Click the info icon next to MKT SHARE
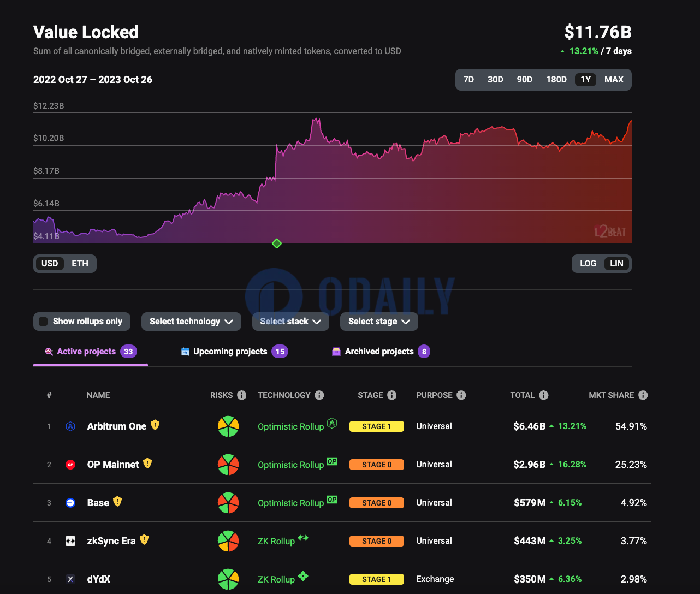Image resolution: width=700 pixels, height=594 pixels. point(643,395)
